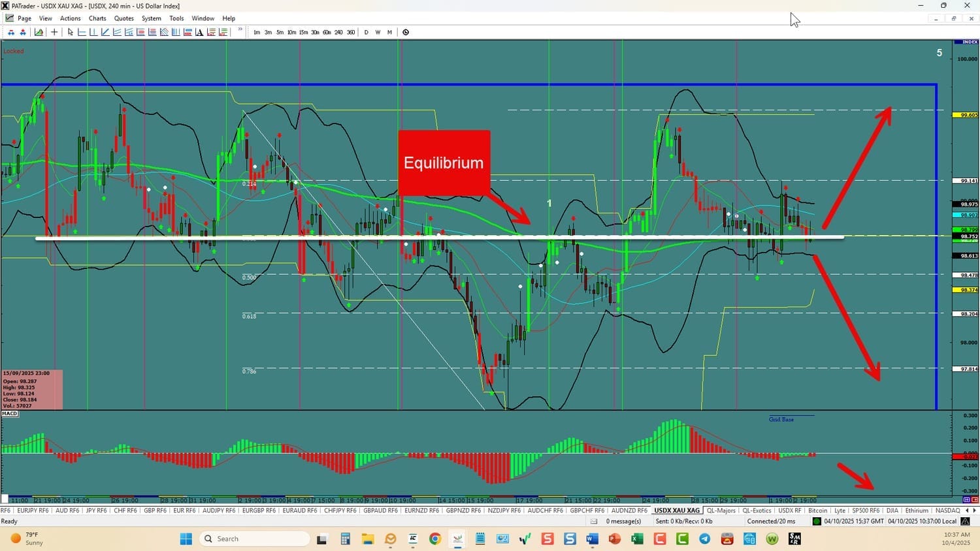980x551 pixels.
Task: Click the warning triangle icon in status bar
Action: click(x=965, y=522)
